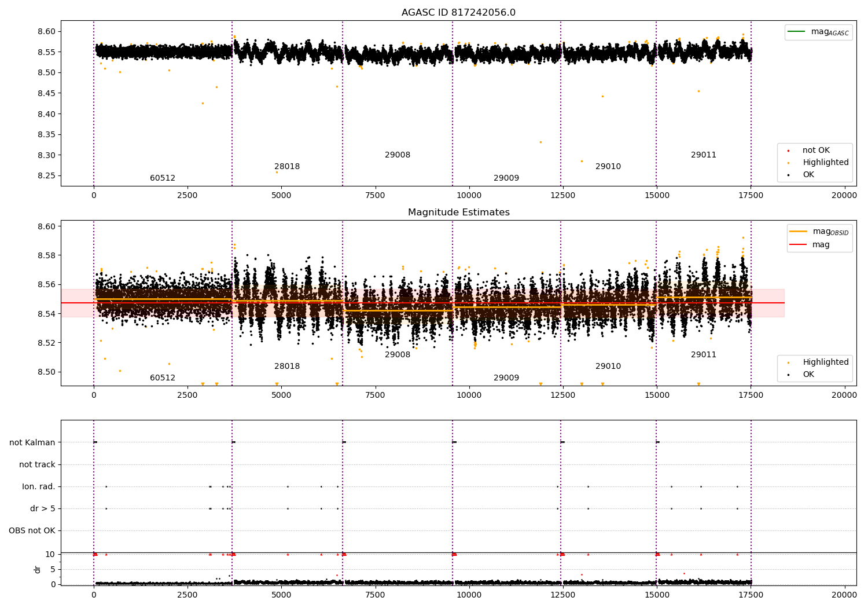Select obsid label 29011 in Magnitude Estimates plot
Viewport: 868px width, 608px height.
[x=704, y=355]
